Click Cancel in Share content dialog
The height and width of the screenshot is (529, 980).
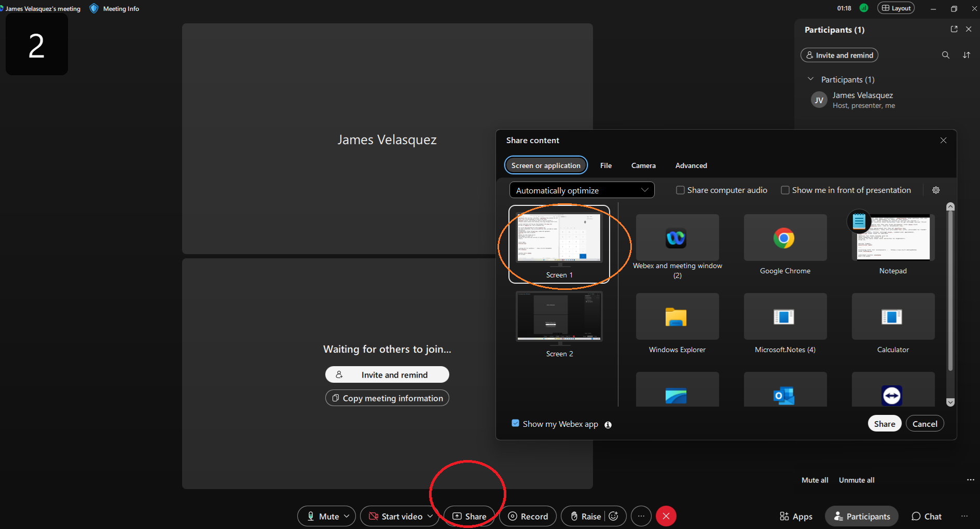[x=924, y=424]
